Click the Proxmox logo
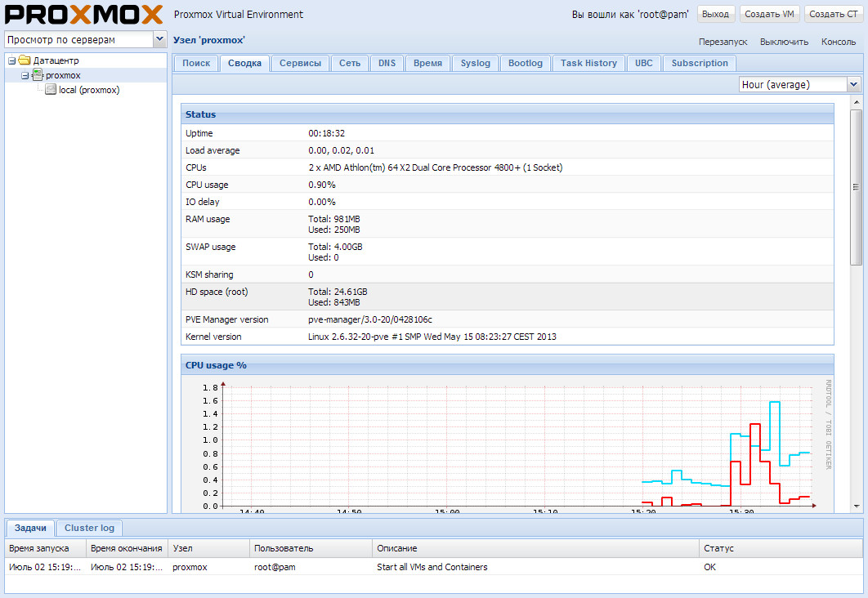The height and width of the screenshot is (598, 868). click(83, 15)
